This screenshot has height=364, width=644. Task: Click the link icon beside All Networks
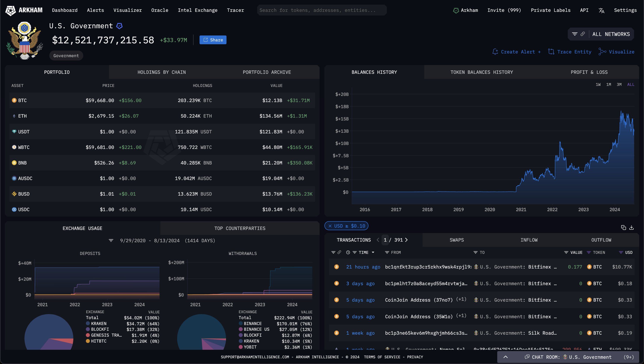coord(582,34)
